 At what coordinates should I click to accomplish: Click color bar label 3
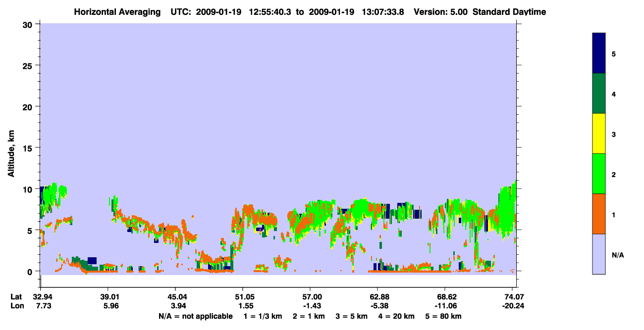(x=614, y=134)
